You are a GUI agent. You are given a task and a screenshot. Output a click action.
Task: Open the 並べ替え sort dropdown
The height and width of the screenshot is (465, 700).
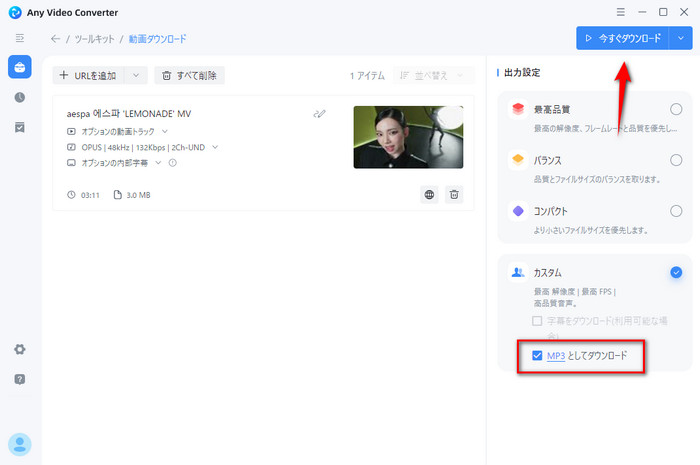coord(433,75)
